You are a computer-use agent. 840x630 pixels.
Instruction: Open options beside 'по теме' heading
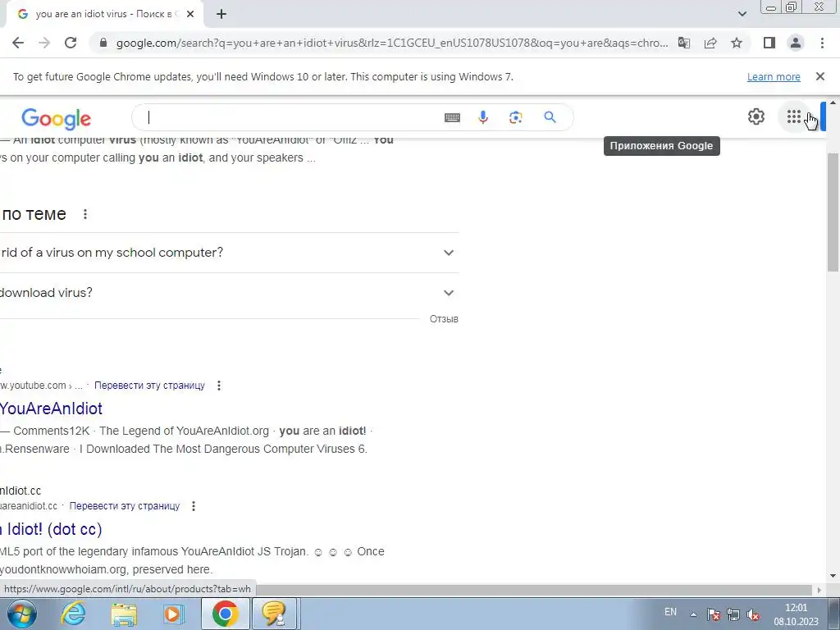pos(85,214)
